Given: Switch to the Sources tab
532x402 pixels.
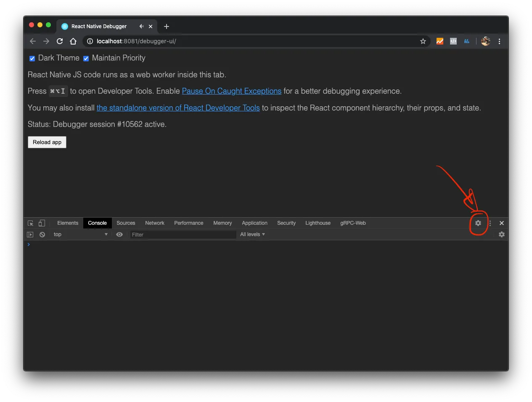Looking at the screenshot, I should [x=126, y=223].
